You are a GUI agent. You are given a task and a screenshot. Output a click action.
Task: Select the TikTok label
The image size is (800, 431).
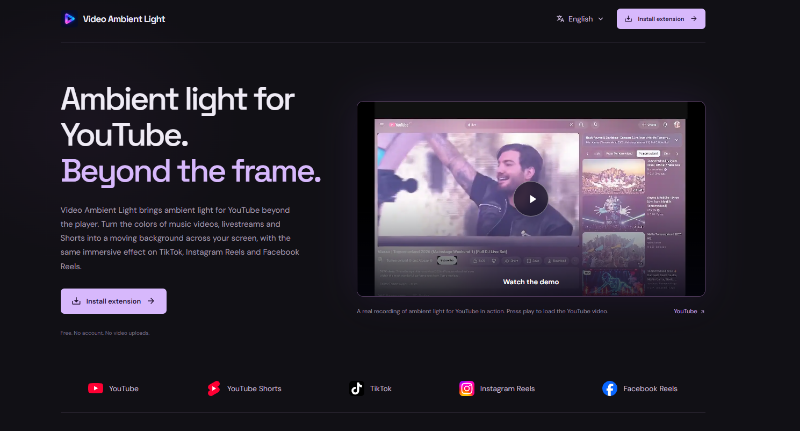[381, 389]
